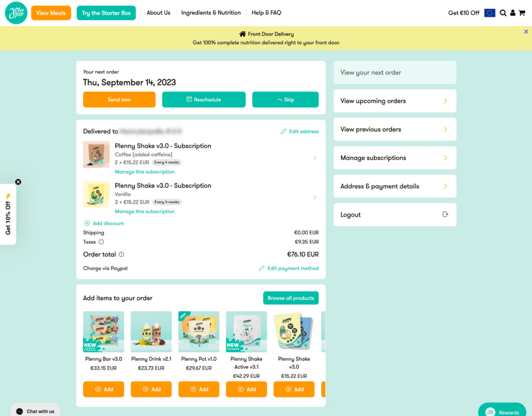Open Manage subscriptions in sidebar
This screenshot has height=416, width=532.
(x=395, y=158)
